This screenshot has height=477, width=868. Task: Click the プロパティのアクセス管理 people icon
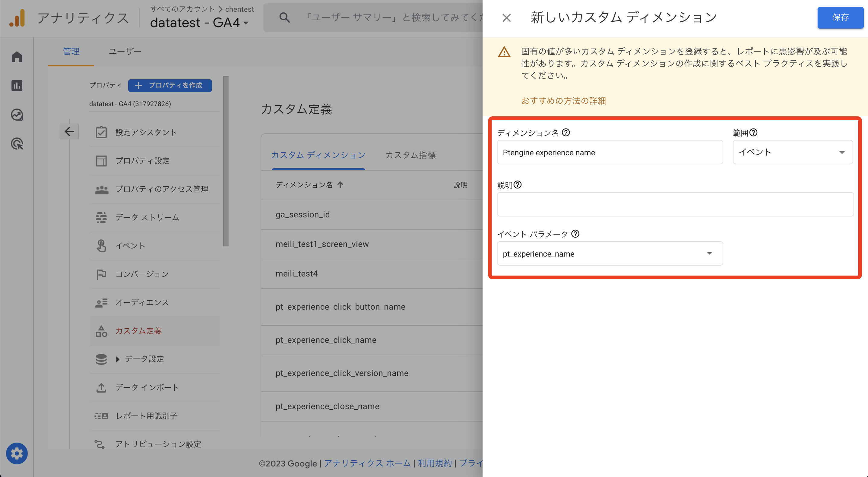pyautogui.click(x=101, y=189)
